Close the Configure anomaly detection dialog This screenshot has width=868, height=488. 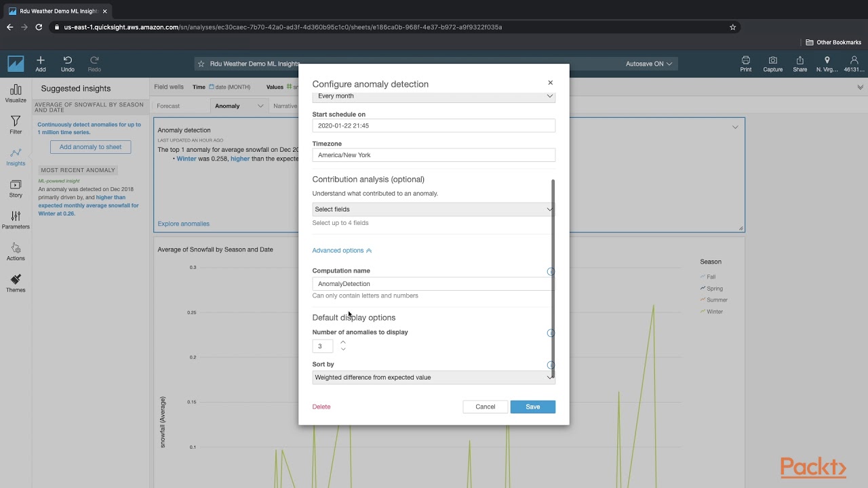click(x=550, y=83)
